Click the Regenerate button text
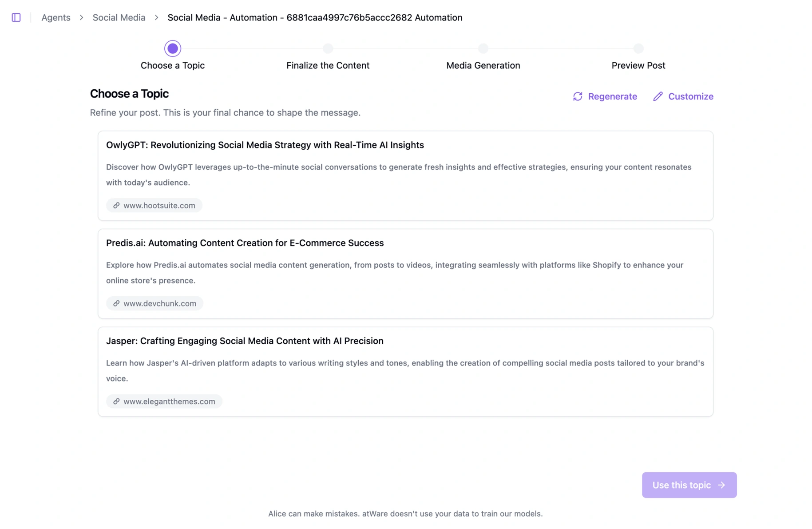Screen dimensions: 812x529 click(612, 96)
